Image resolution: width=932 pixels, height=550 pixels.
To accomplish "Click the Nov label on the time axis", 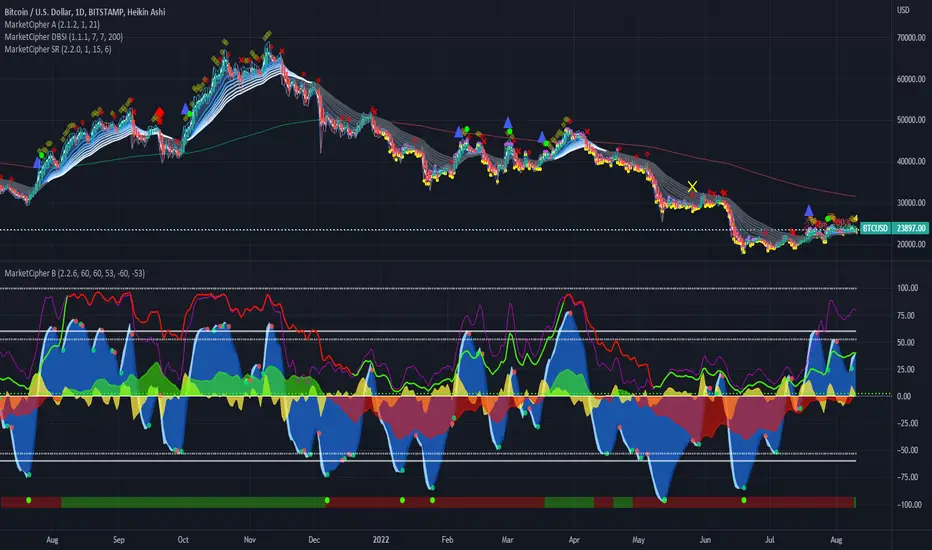I will (x=250, y=540).
